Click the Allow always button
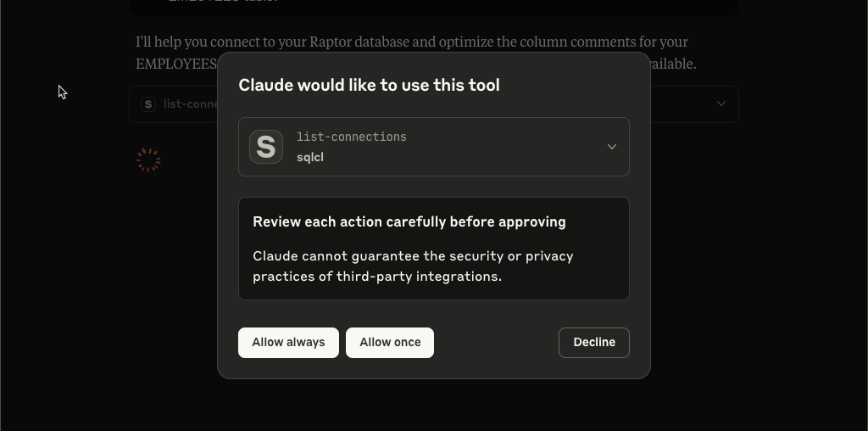The image size is (868, 431). (x=288, y=343)
